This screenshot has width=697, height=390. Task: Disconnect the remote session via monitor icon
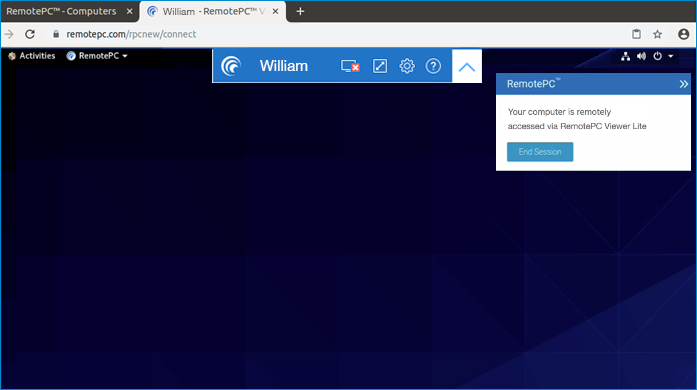point(350,66)
